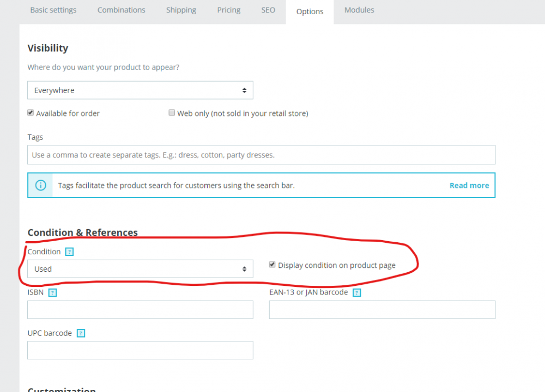Click the info icon in the tags notice
This screenshot has width=545, height=392.
40,186
